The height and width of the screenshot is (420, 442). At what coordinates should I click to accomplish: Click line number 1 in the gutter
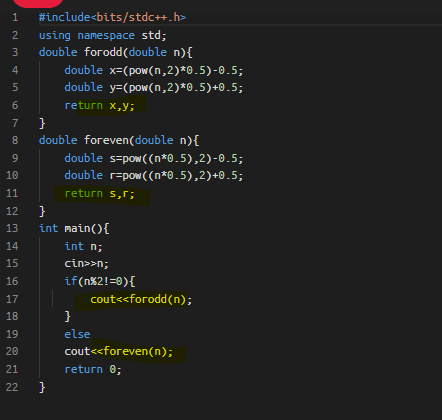pyautogui.click(x=15, y=17)
